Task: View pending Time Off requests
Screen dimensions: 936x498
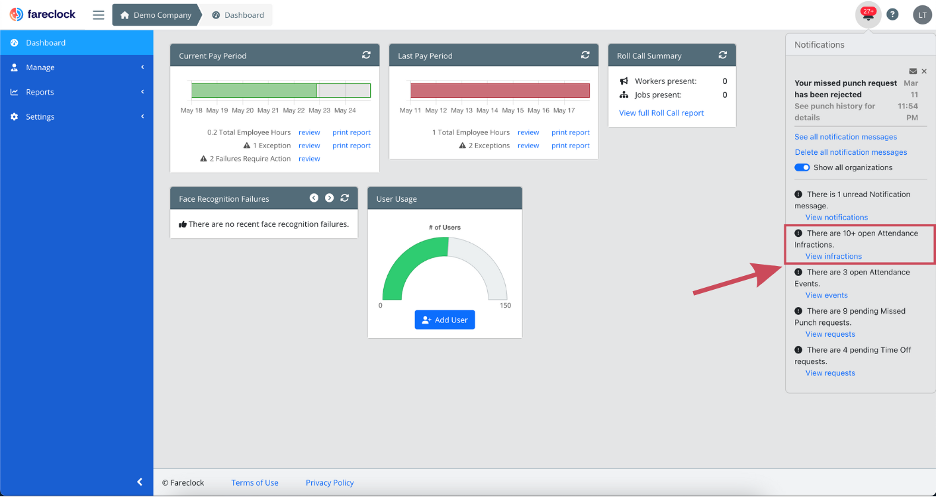Action: point(830,373)
